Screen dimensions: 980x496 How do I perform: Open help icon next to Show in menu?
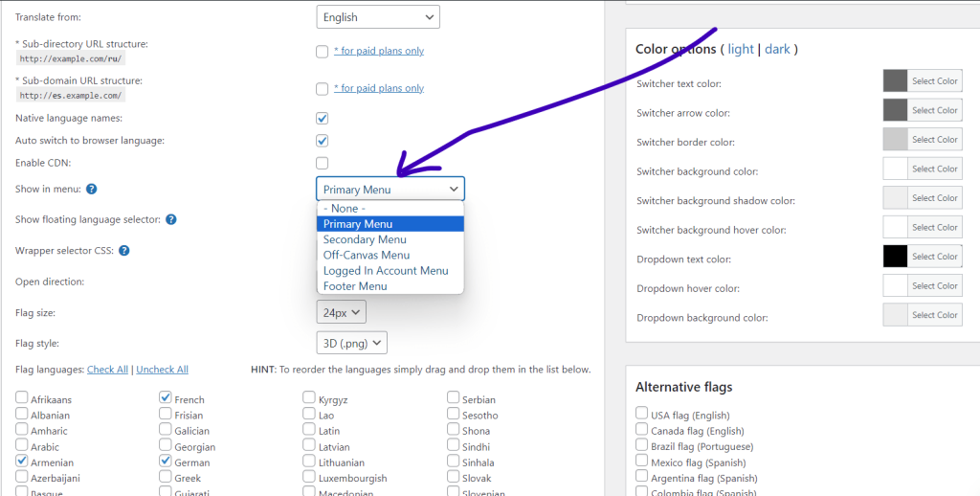coord(91,189)
